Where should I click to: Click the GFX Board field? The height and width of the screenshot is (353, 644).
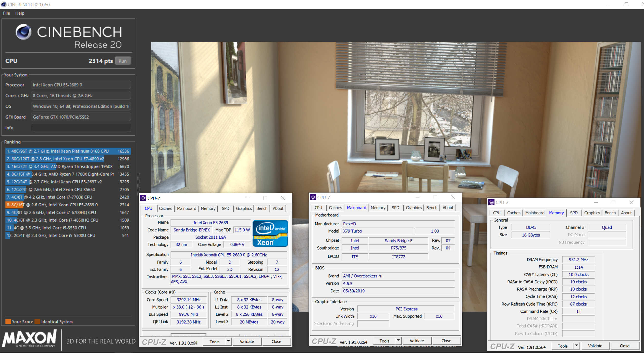[x=81, y=117]
